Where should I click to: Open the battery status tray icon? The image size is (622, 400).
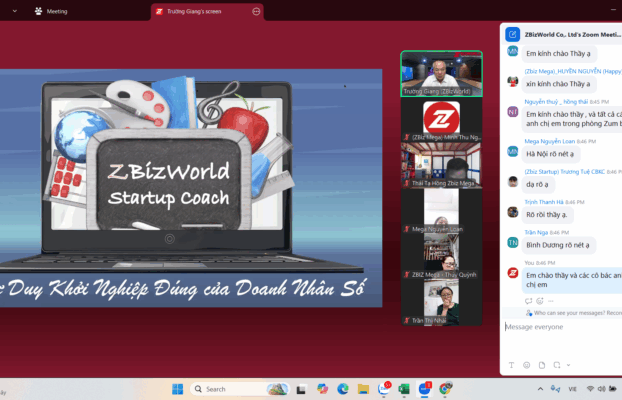point(613,389)
